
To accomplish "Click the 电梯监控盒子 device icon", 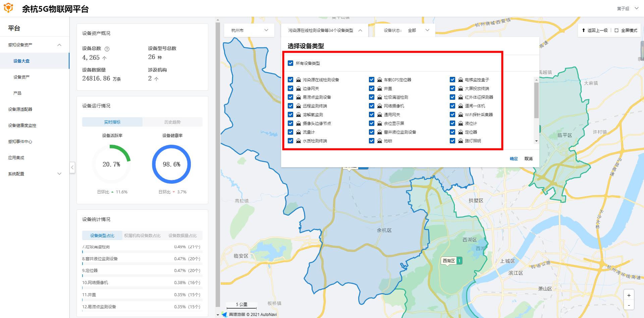I will [x=461, y=80].
